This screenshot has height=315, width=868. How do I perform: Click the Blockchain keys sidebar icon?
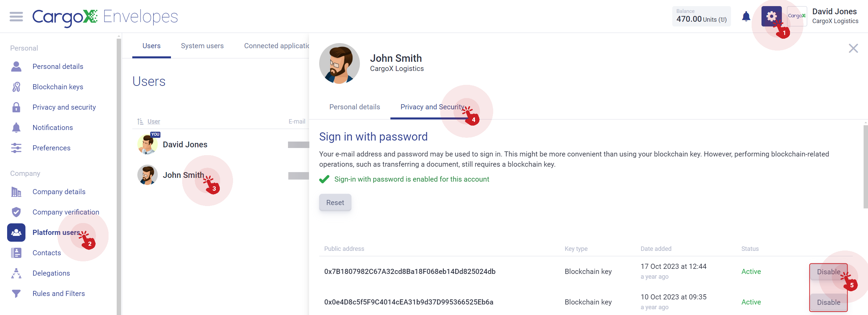[x=16, y=87]
